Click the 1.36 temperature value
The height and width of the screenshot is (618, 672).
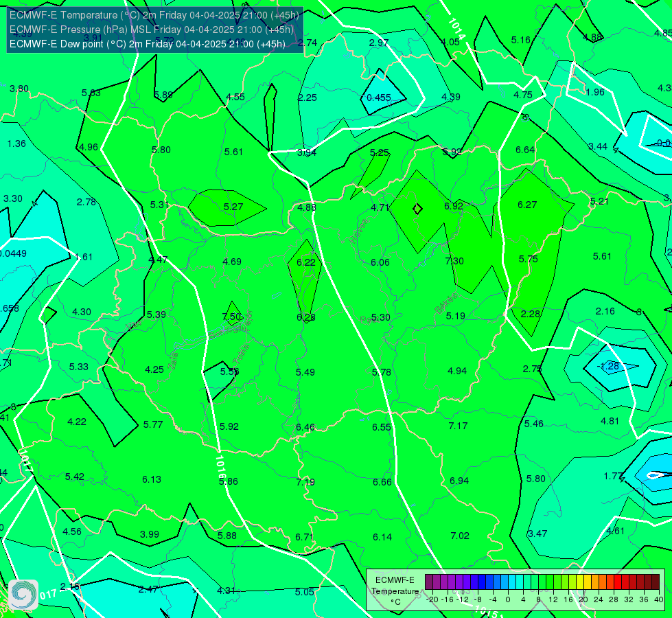[16, 144]
